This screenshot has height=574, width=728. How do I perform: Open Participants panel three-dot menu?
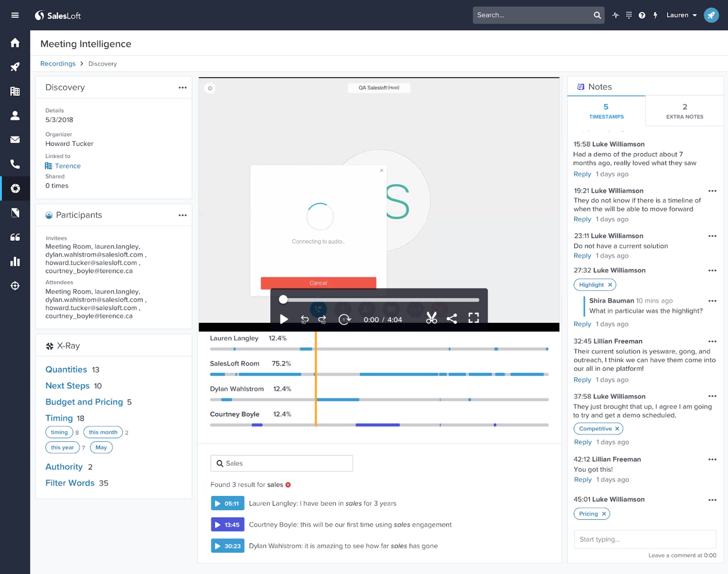183,215
